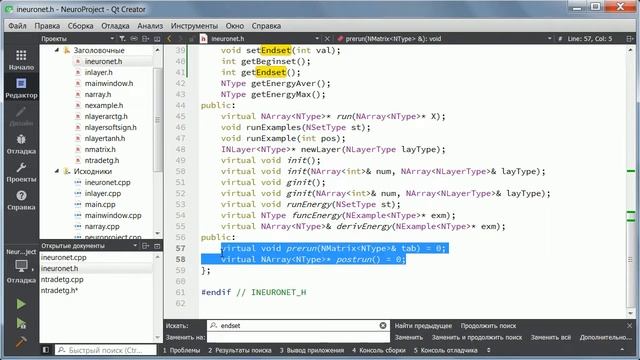The height and width of the screenshot is (360, 640).
Task: Switch to Отладка debug mode
Action: tap(21, 144)
